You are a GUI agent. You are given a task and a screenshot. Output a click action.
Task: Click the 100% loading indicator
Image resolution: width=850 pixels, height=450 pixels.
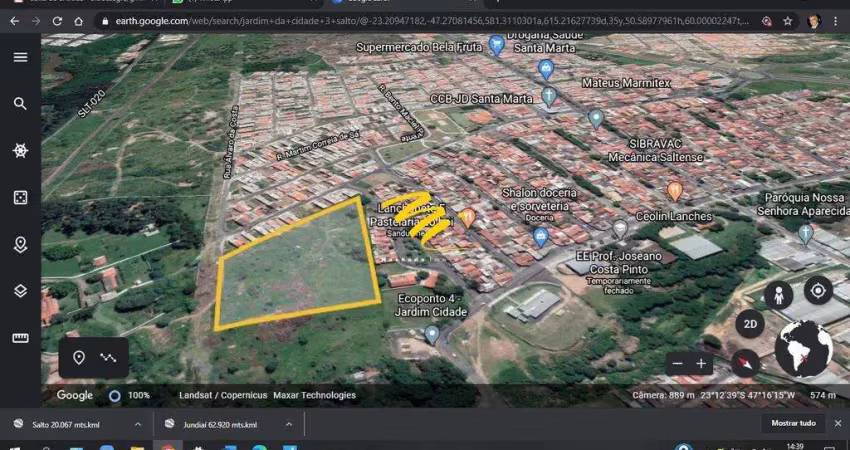pyautogui.click(x=130, y=396)
